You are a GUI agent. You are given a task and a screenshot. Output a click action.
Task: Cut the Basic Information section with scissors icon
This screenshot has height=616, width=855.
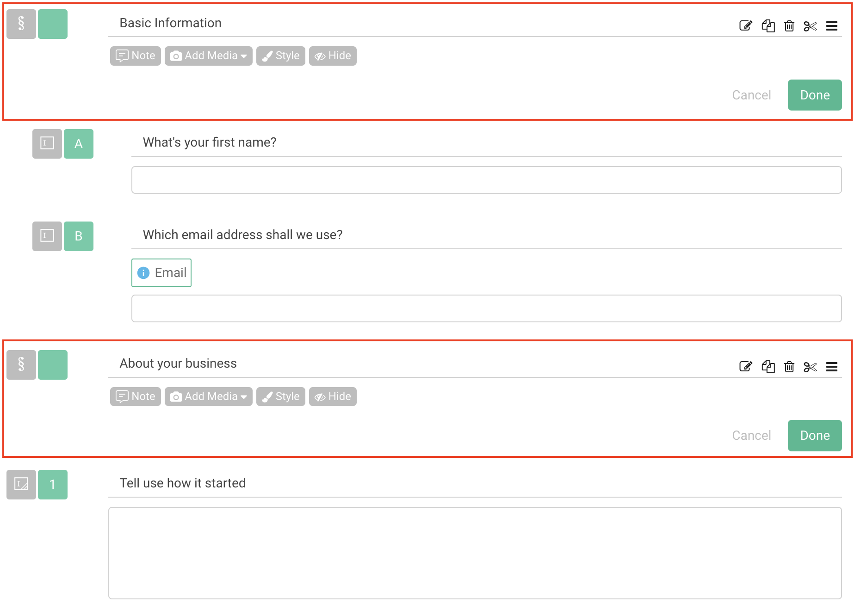click(810, 26)
